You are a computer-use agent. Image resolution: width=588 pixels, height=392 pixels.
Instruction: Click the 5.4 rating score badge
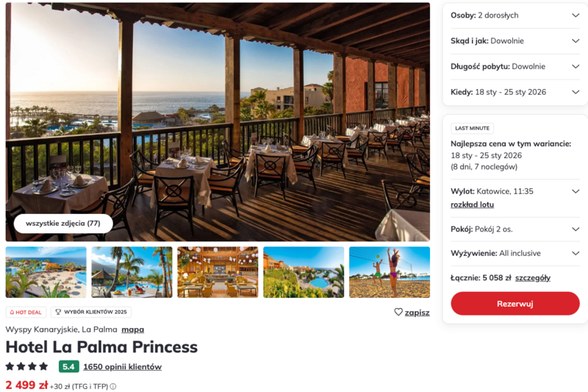[68, 366]
